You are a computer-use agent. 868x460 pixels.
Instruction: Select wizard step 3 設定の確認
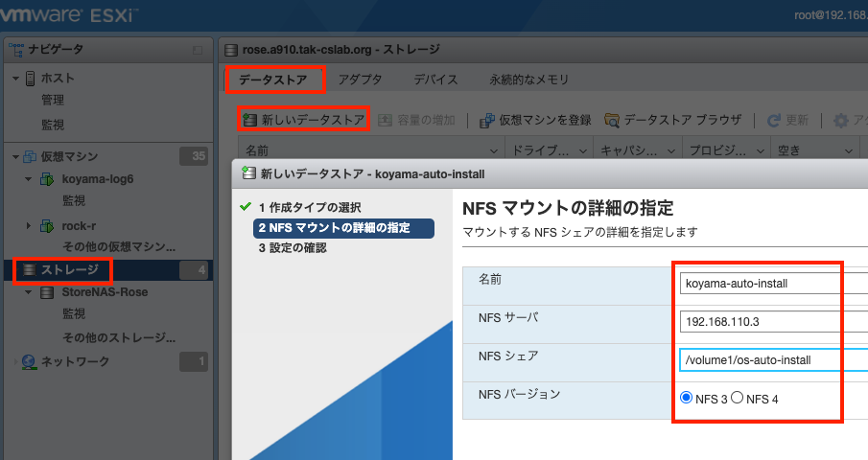point(293,248)
